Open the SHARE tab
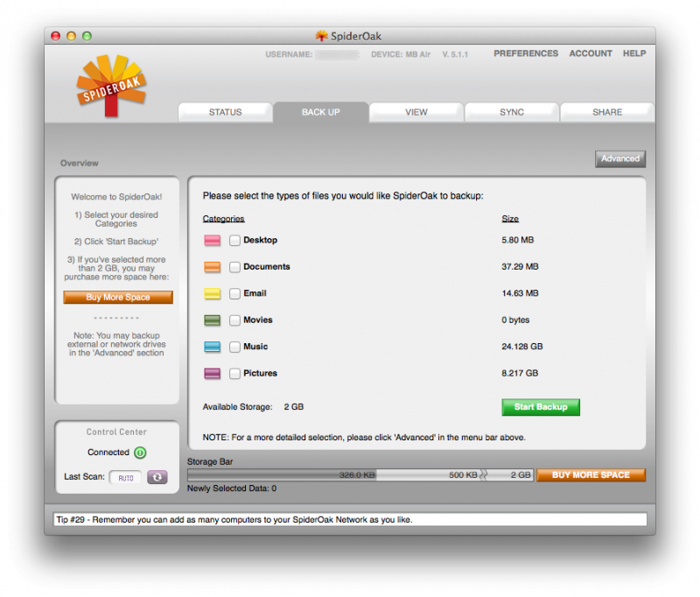The height and width of the screenshot is (597, 700). pyautogui.click(x=607, y=112)
